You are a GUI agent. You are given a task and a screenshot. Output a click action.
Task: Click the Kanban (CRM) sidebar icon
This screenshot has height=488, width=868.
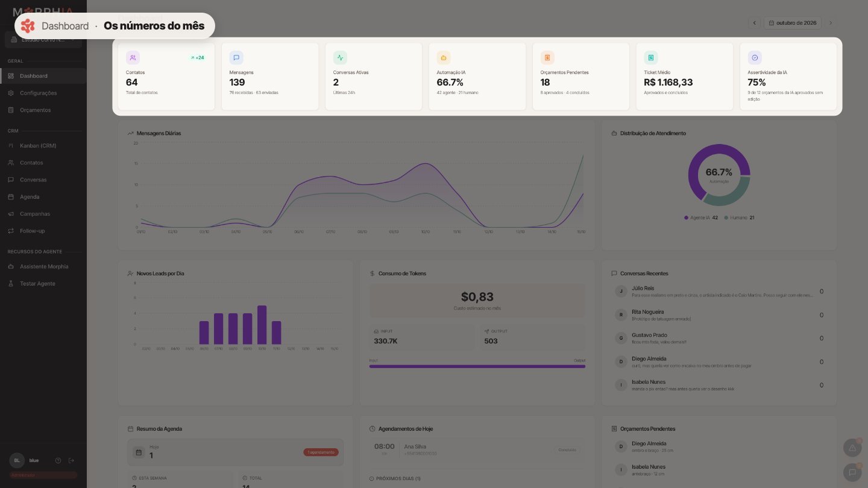(x=11, y=146)
